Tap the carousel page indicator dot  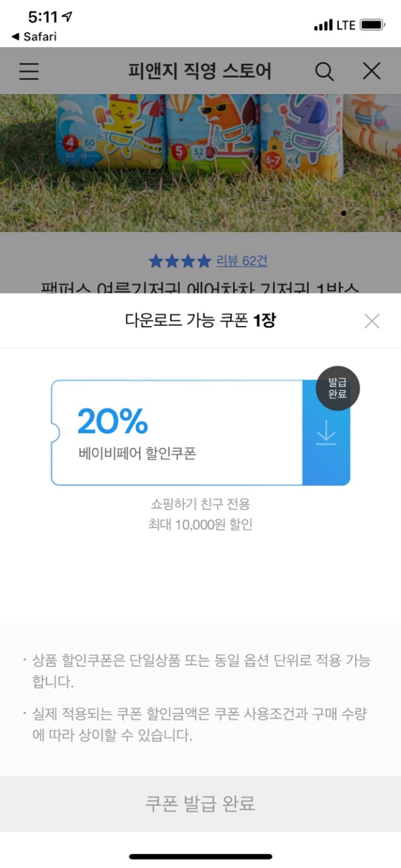[x=343, y=213]
